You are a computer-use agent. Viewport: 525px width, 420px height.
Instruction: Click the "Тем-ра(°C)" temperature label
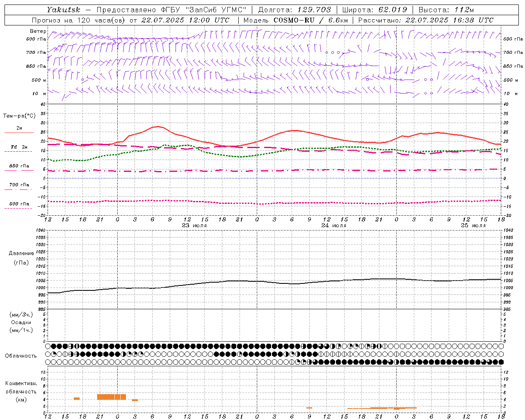(19, 116)
